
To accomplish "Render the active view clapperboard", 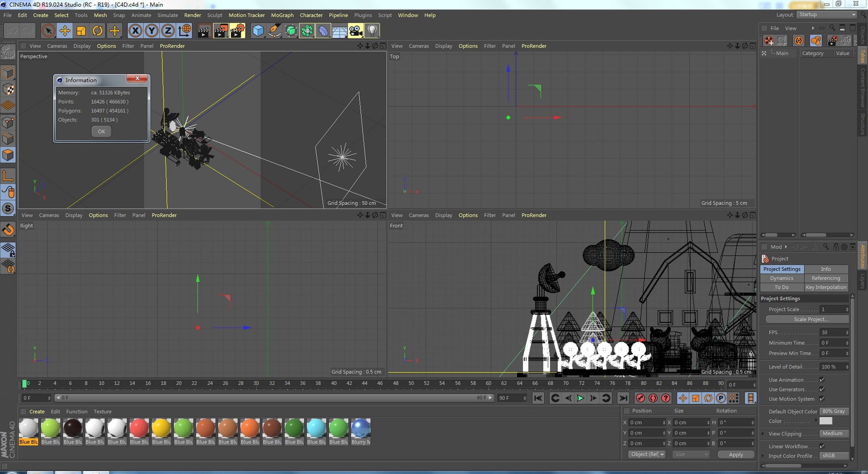I will [x=204, y=31].
